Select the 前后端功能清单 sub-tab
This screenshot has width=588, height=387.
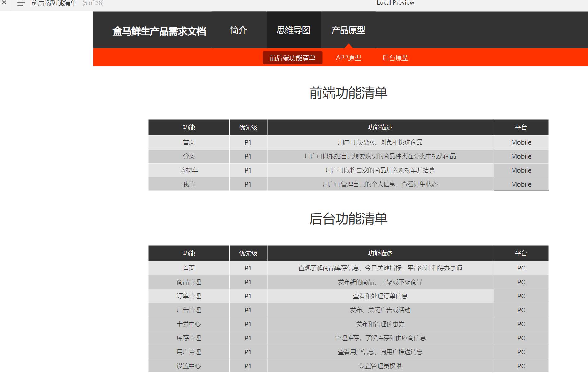click(x=293, y=58)
